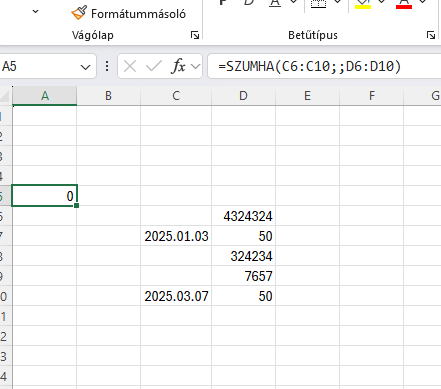The image size is (441, 389).
Task: Select column D header
Action: tap(243, 96)
